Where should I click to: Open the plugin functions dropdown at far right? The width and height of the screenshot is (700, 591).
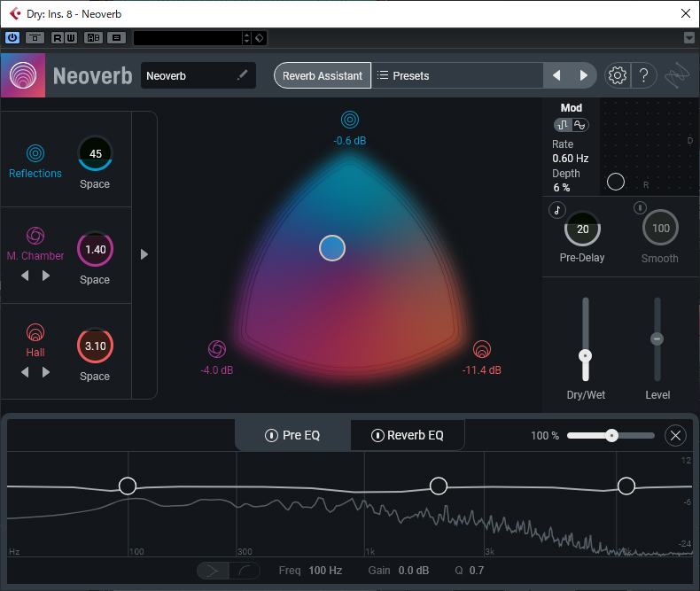click(689, 38)
